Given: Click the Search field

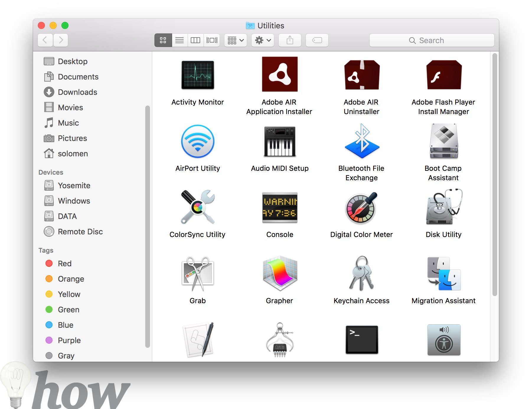Looking at the screenshot, I should tap(432, 40).
